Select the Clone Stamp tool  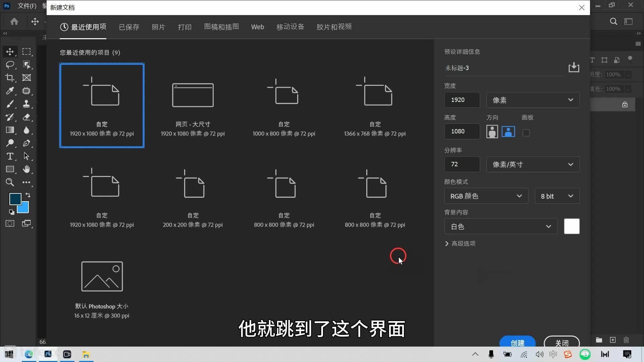click(x=26, y=104)
